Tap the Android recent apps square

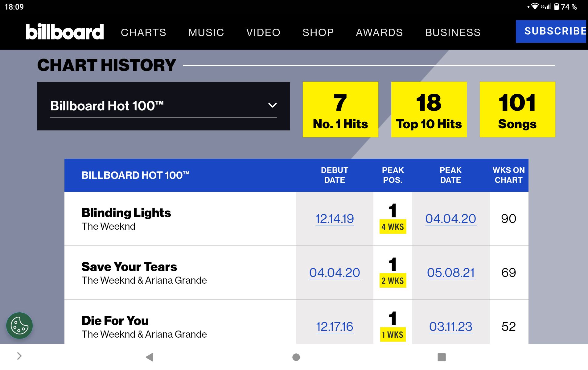coord(442,357)
